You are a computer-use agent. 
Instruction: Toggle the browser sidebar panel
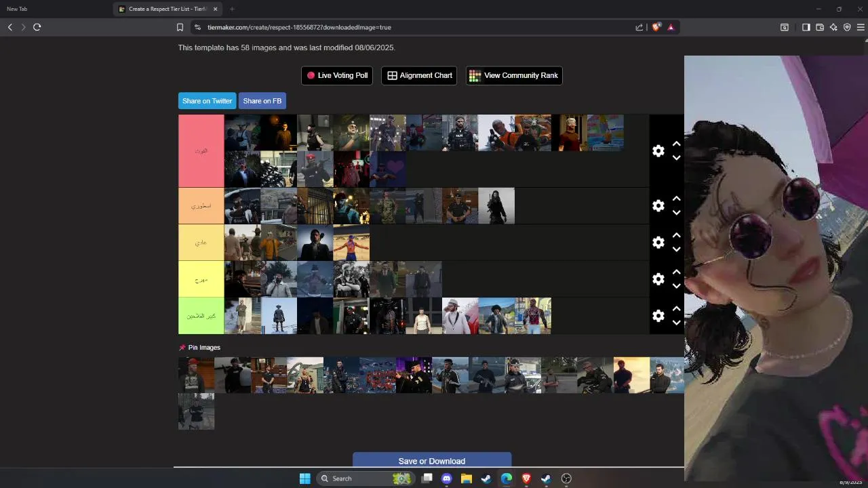[806, 27]
